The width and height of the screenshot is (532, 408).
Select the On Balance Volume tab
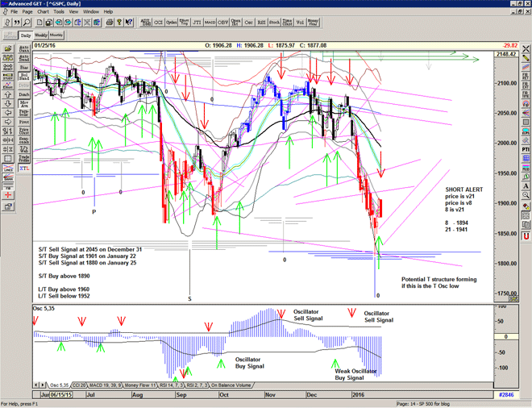235,385
